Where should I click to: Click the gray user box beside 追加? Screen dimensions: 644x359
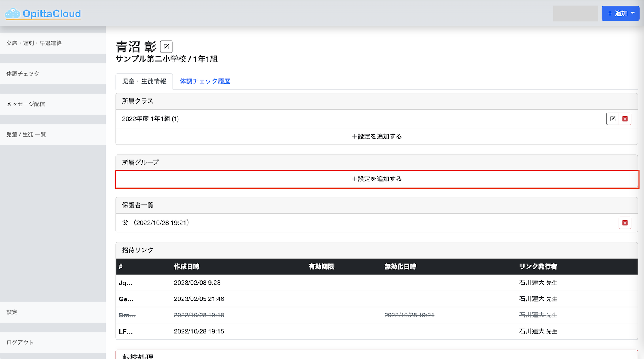(575, 13)
